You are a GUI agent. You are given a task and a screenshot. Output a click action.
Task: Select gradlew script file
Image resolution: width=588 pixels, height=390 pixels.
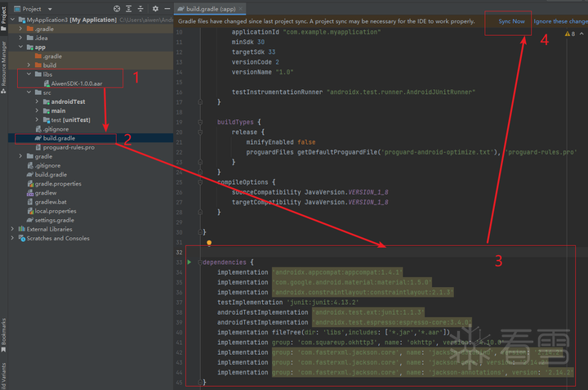click(42, 193)
